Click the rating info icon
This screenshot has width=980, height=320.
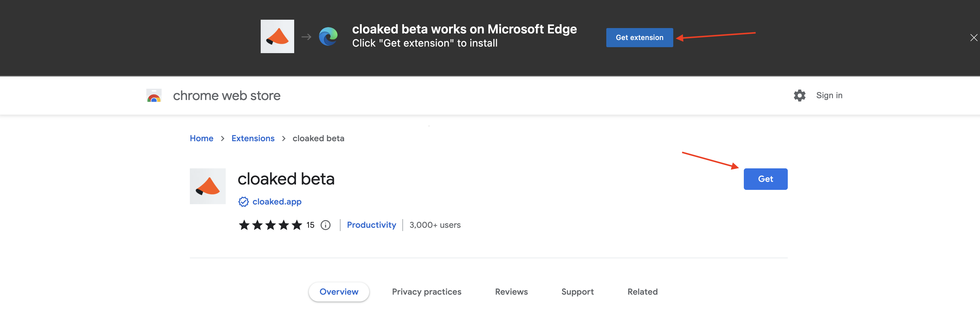[x=326, y=225]
